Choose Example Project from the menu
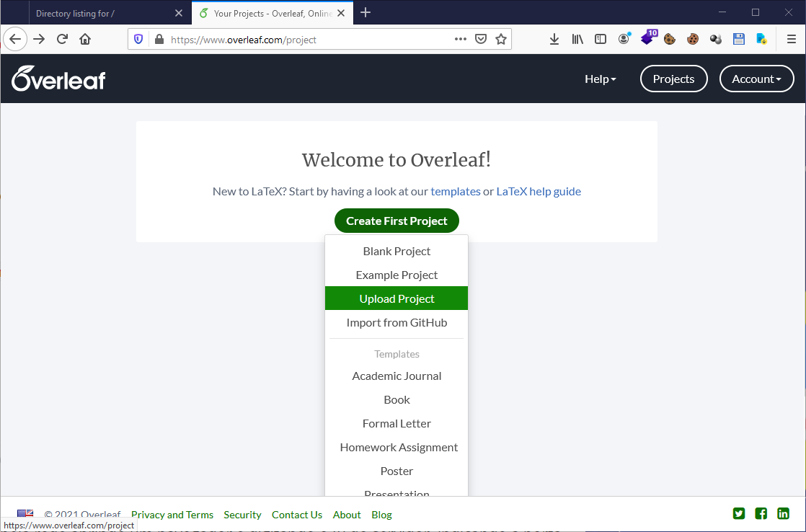The width and height of the screenshot is (806, 532). coord(397,275)
